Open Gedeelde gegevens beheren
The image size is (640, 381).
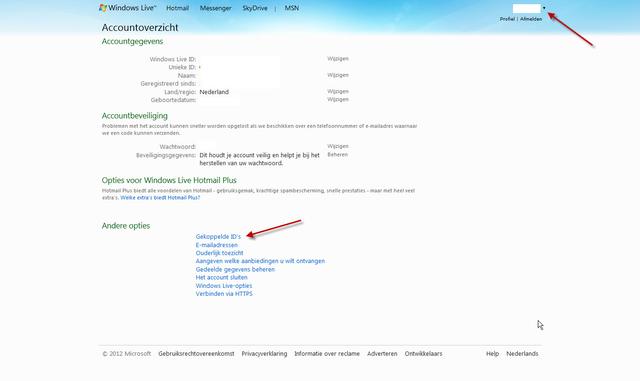point(235,270)
